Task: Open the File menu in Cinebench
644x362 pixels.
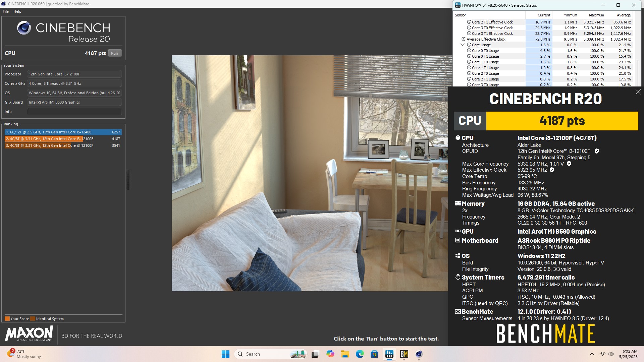Action: tap(6, 11)
